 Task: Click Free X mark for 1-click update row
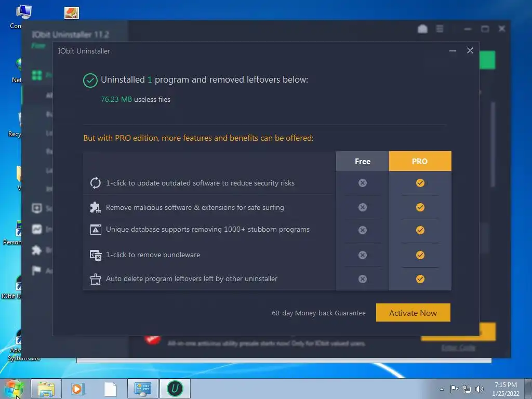(x=362, y=183)
